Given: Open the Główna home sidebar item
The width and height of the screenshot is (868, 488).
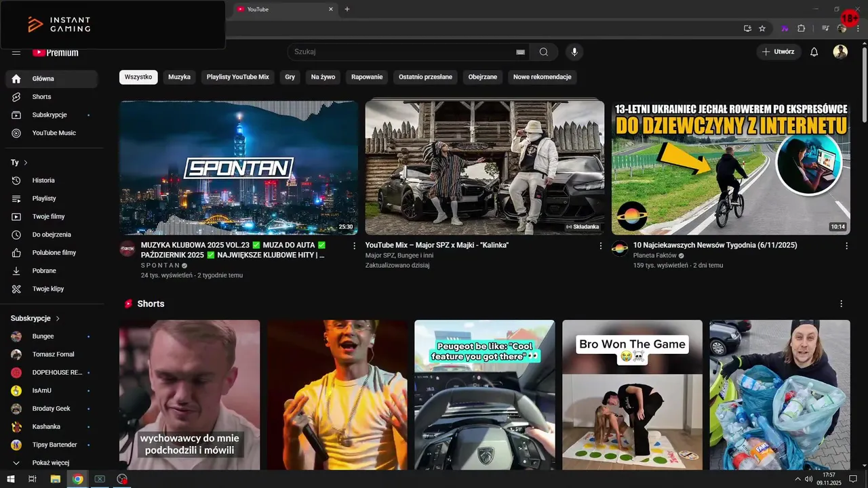Looking at the screenshot, I should (52, 79).
